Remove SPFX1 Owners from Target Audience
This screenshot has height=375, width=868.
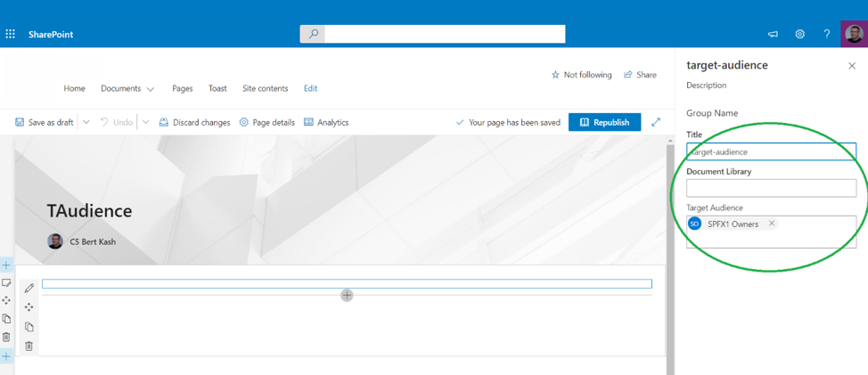tap(772, 224)
